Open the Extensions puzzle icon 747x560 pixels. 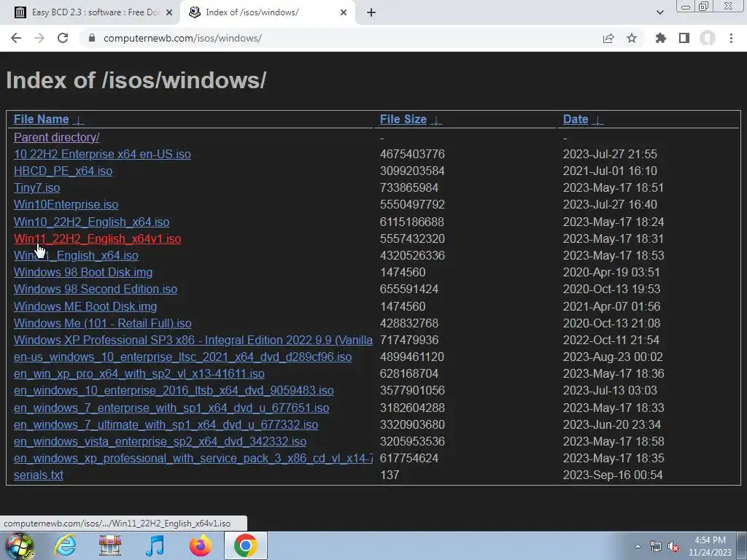coord(660,38)
